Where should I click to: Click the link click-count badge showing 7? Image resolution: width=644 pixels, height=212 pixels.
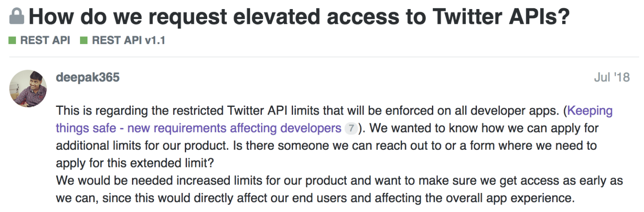(351, 128)
